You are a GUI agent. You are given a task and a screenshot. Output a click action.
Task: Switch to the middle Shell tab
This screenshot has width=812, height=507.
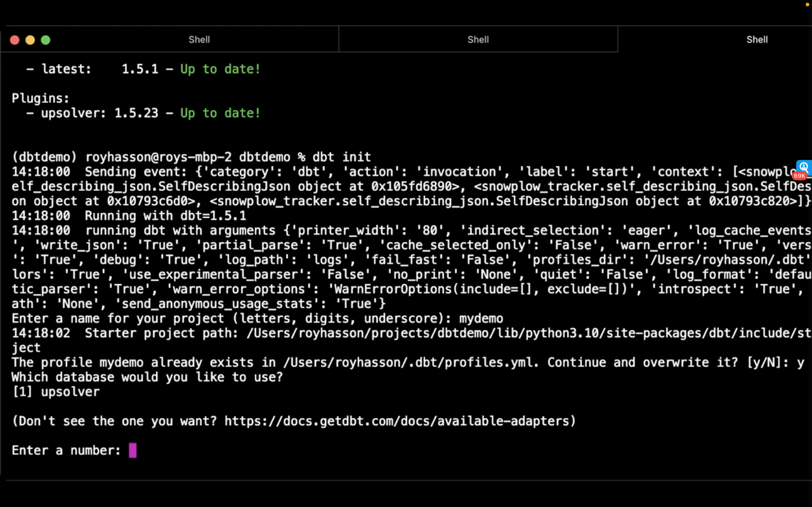[x=478, y=39]
